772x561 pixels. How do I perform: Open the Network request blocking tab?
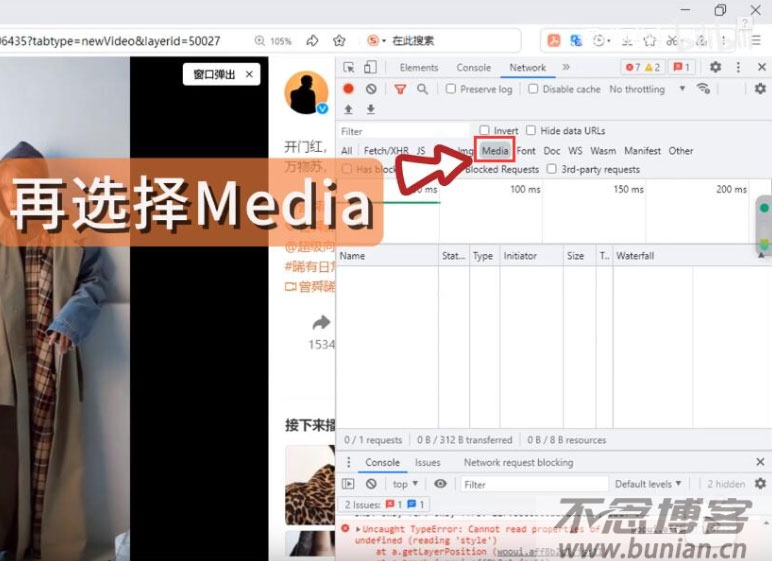click(x=518, y=462)
